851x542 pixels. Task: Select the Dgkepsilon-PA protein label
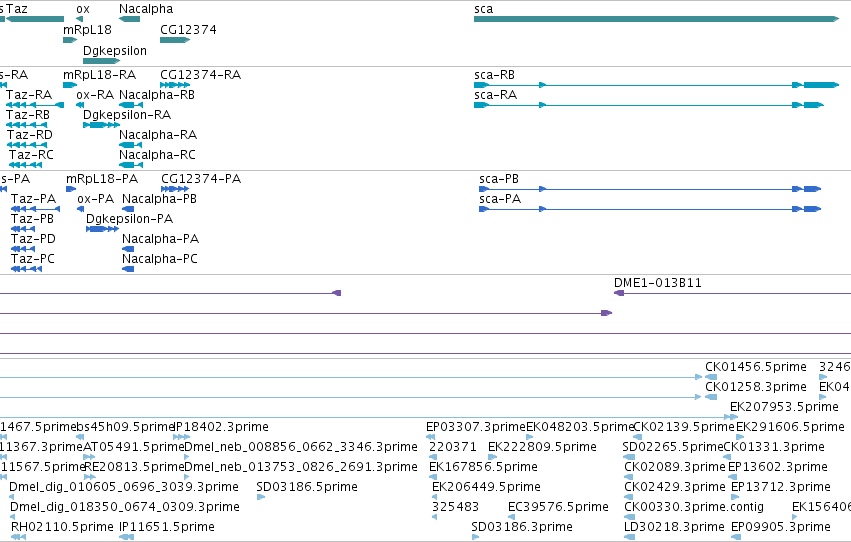130,219
